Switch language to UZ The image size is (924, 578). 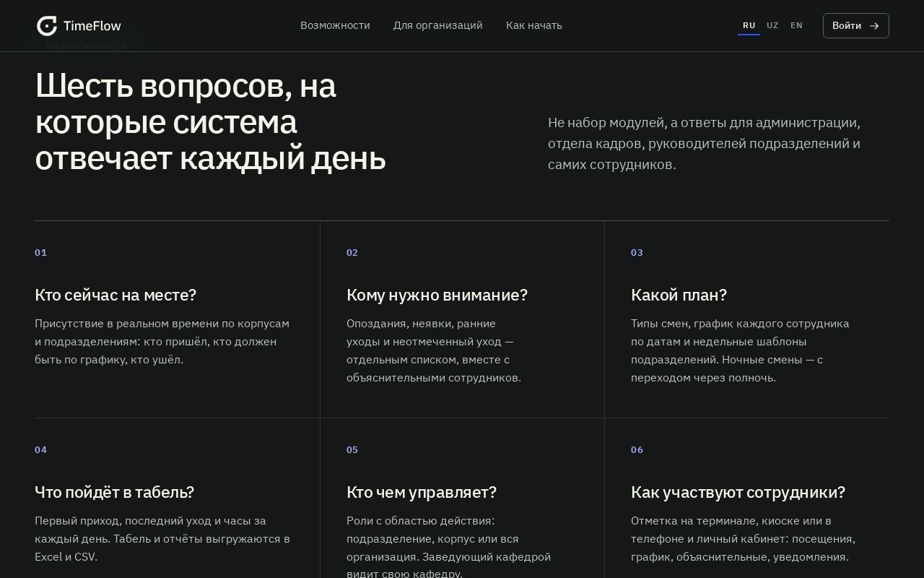click(x=772, y=25)
